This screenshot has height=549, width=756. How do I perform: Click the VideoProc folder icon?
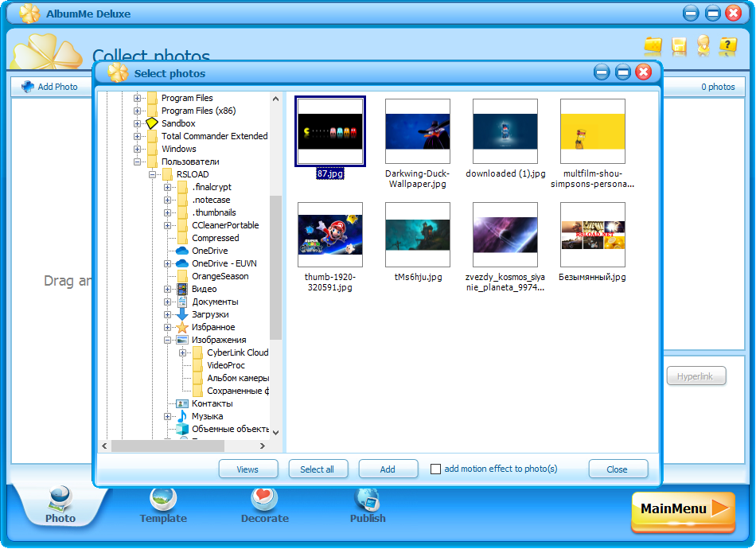tap(197, 365)
